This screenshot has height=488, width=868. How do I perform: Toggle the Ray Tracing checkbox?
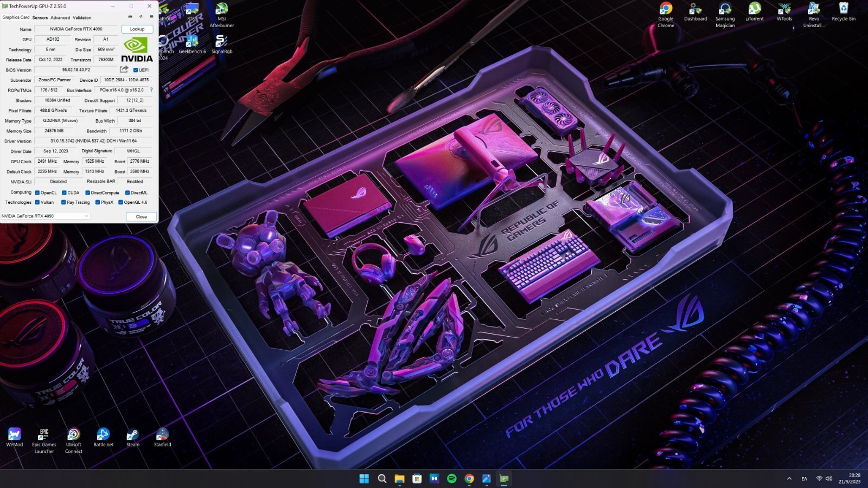tap(63, 202)
